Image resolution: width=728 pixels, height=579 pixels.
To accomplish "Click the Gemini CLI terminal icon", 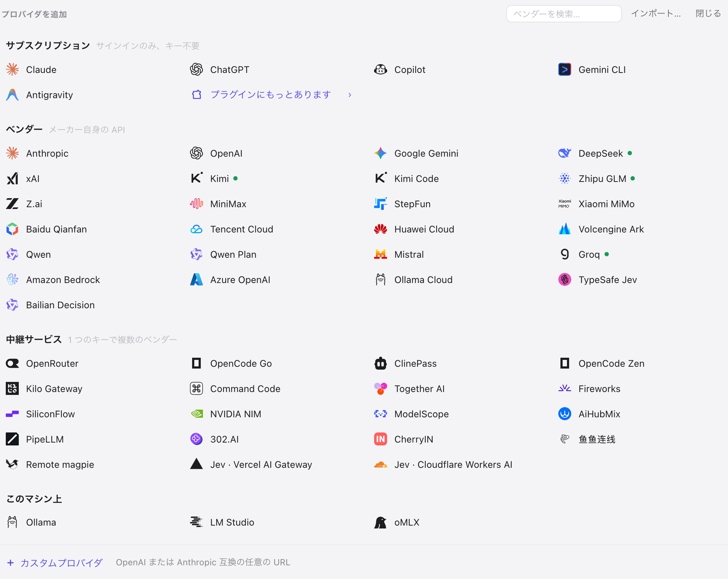I will tap(565, 69).
